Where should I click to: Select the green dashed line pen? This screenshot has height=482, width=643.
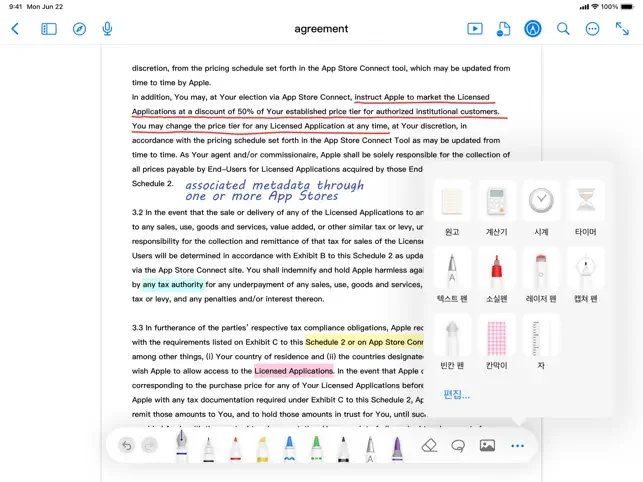(316, 448)
